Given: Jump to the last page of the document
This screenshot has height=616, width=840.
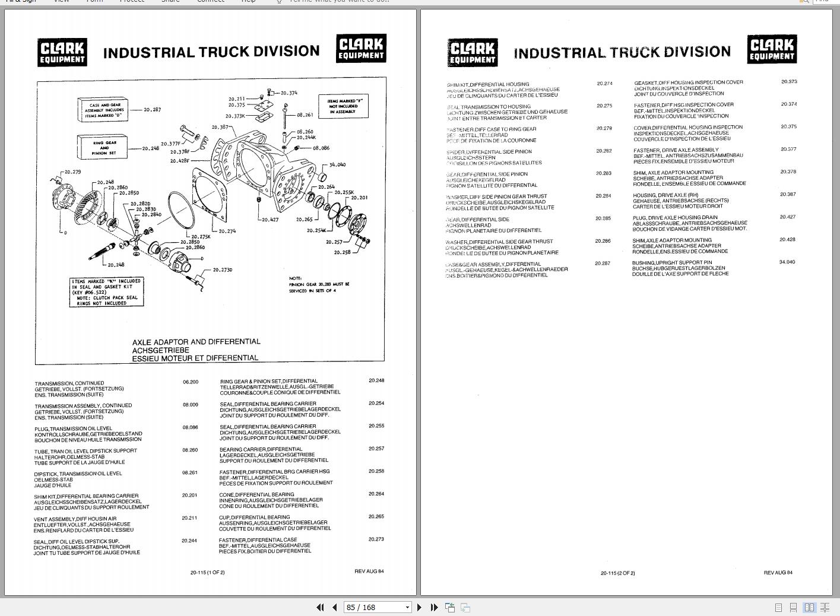Looking at the screenshot, I should (x=434, y=607).
